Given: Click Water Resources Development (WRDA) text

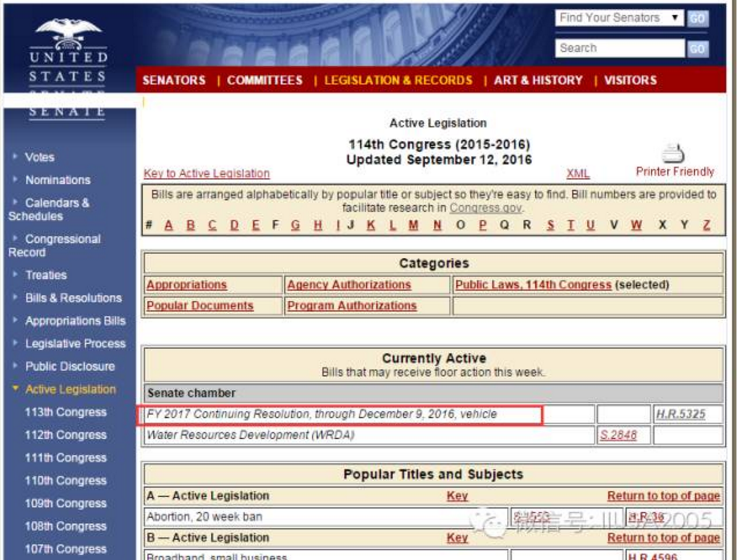Looking at the screenshot, I should (250, 435).
